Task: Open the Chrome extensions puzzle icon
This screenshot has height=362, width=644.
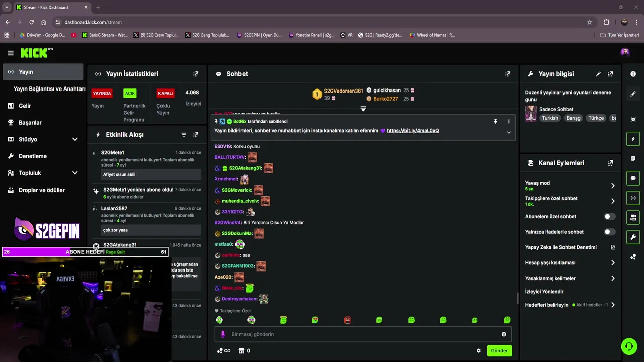Action: [x=606, y=22]
